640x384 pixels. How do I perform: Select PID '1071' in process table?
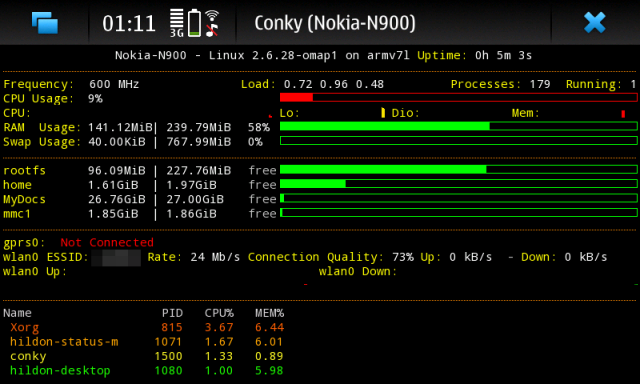point(168,342)
